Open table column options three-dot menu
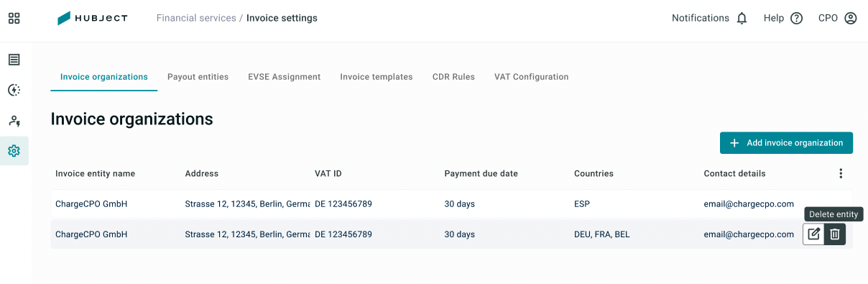 841,173
